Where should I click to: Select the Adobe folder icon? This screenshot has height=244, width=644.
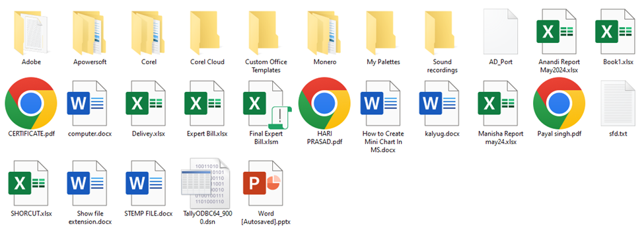[31, 33]
